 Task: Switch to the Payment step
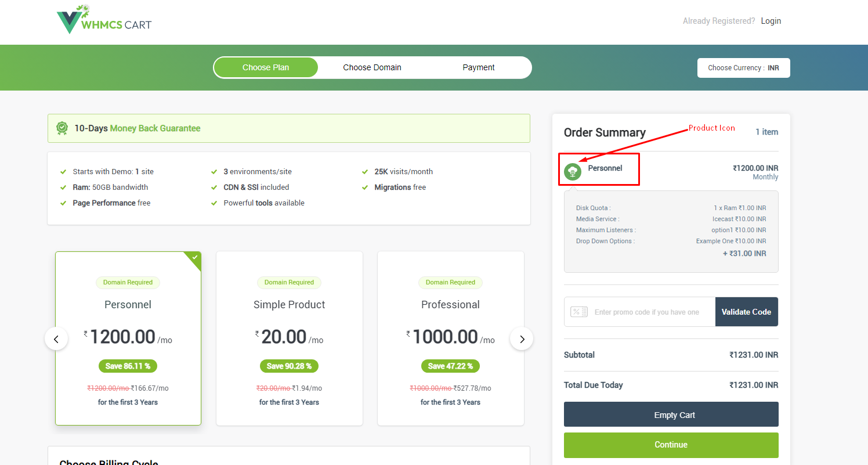478,67
